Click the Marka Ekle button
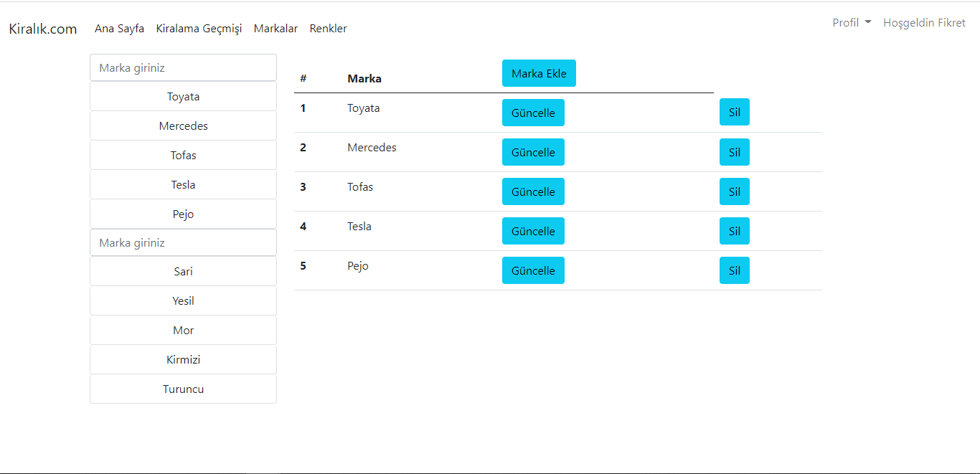Screen dimensions: 980x474 point(539,73)
